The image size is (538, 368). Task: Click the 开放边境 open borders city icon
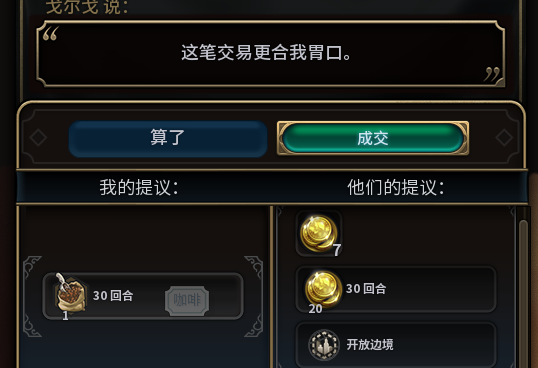coord(324,345)
